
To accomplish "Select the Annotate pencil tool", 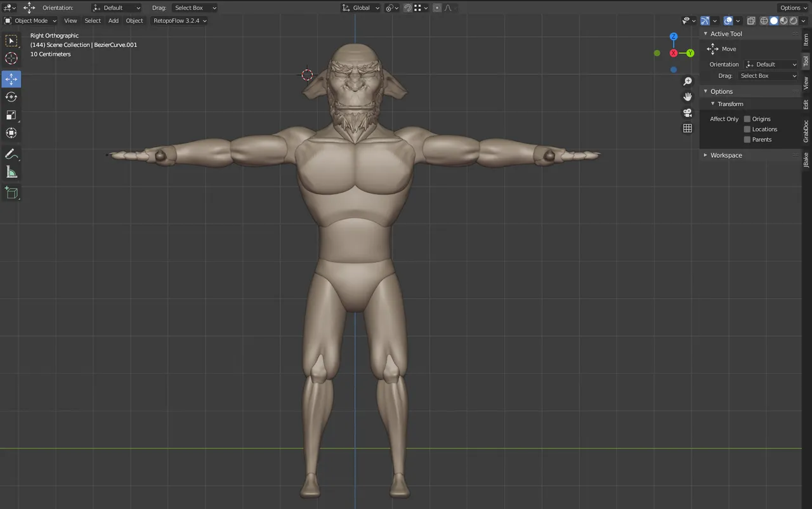I will 11,154.
